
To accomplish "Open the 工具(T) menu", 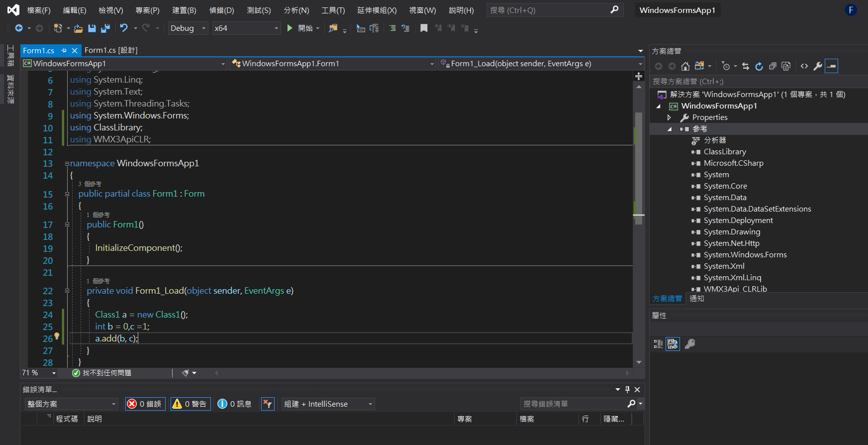I will [x=333, y=10].
